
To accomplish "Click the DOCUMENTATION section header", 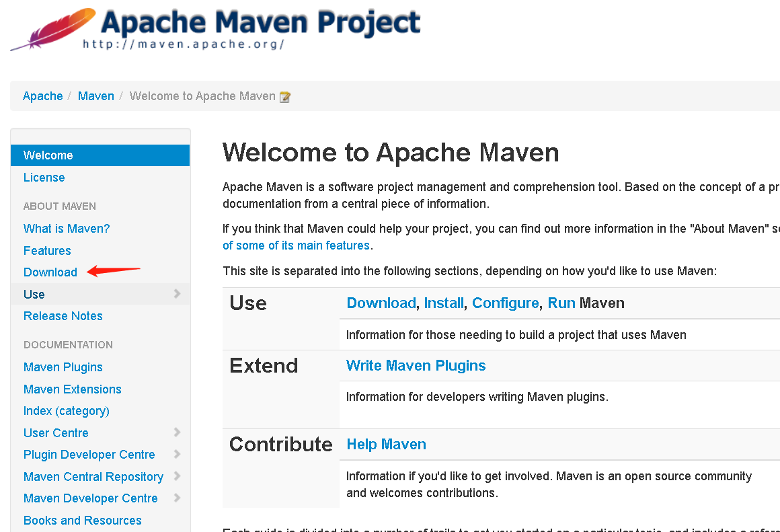I will pyautogui.click(x=68, y=344).
